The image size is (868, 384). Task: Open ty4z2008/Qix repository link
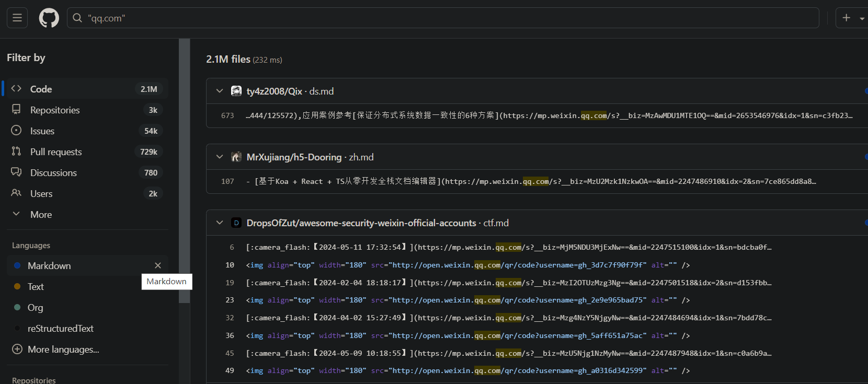pyautogui.click(x=274, y=91)
